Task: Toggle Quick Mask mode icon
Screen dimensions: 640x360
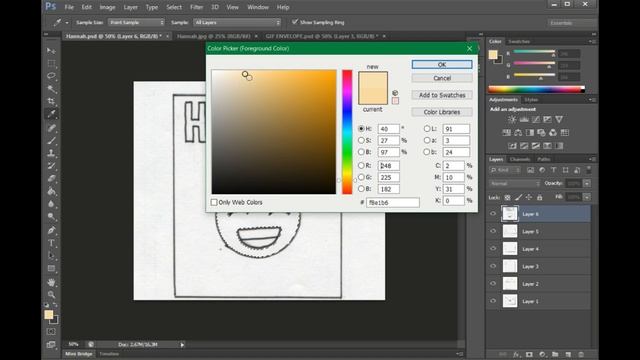Action: (x=51, y=331)
